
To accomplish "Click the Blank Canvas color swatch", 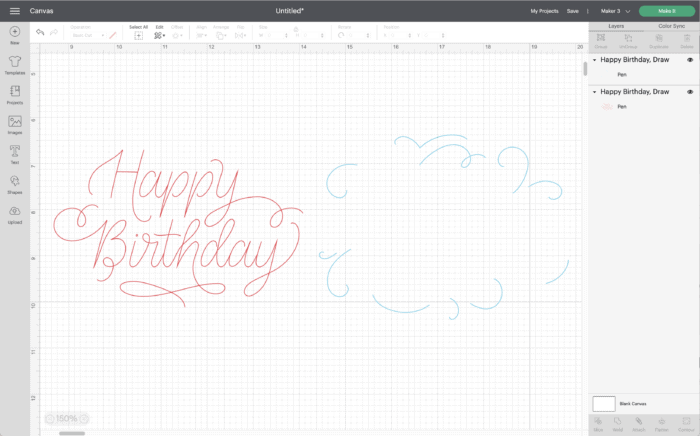I will (604, 404).
